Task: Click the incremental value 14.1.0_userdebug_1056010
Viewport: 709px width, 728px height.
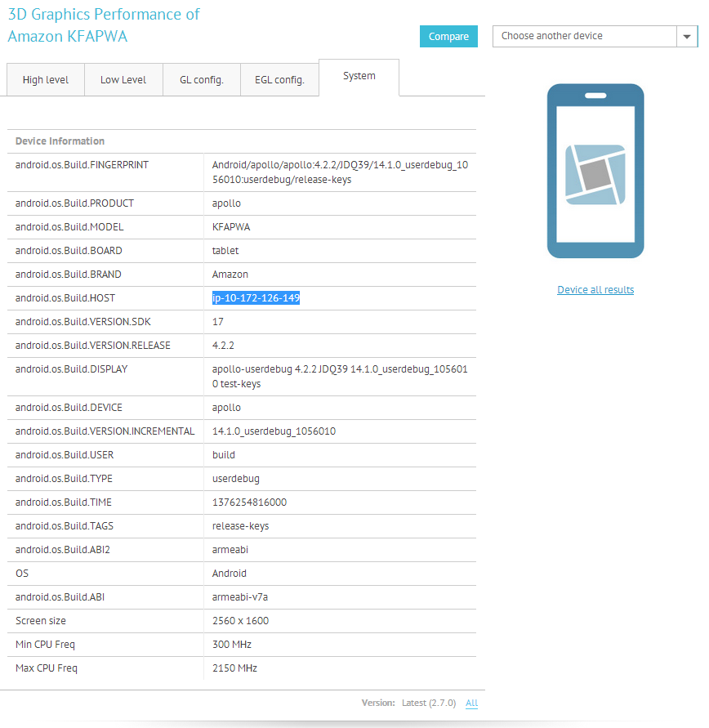Action: tap(274, 431)
